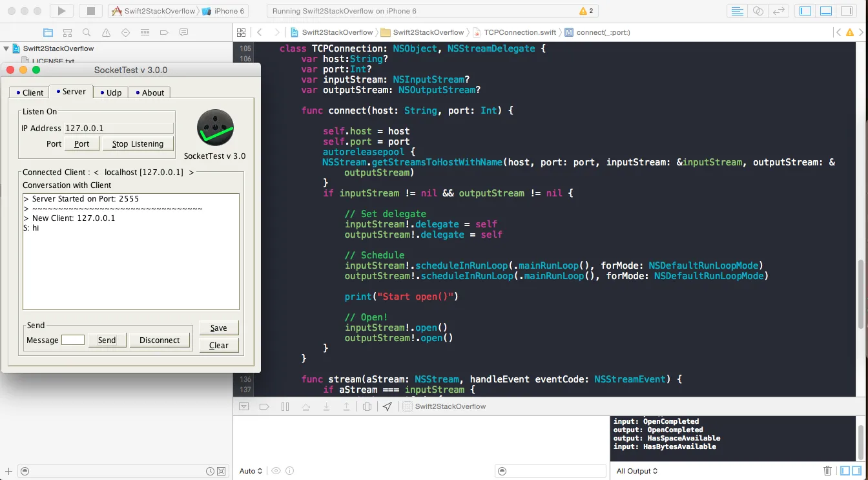Collapse the Swift2StackOverflow project tree

pyautogui.click(x=6, y=48)
